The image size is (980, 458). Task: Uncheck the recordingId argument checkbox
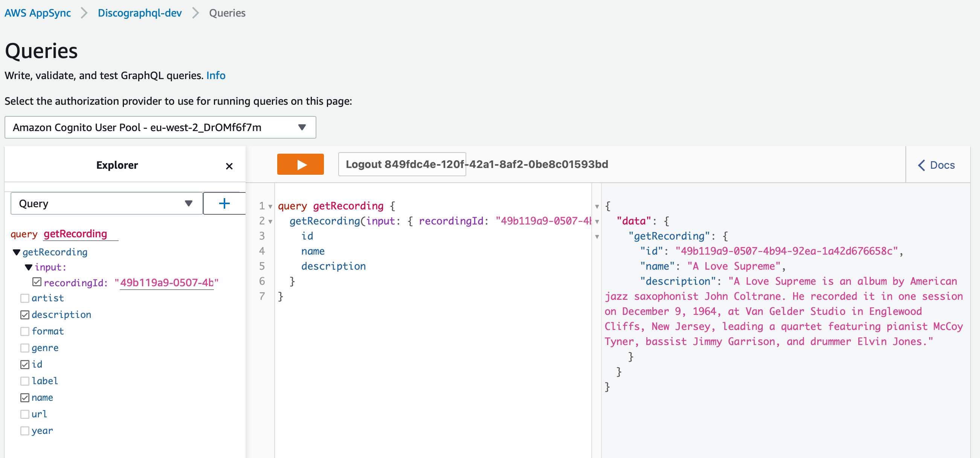(37, 282)
